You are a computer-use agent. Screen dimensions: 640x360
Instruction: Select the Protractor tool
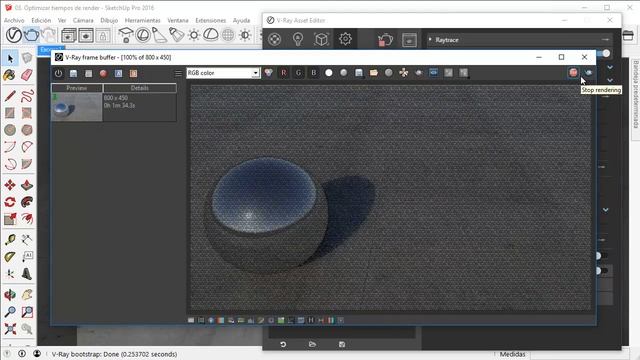pos(10,257)
